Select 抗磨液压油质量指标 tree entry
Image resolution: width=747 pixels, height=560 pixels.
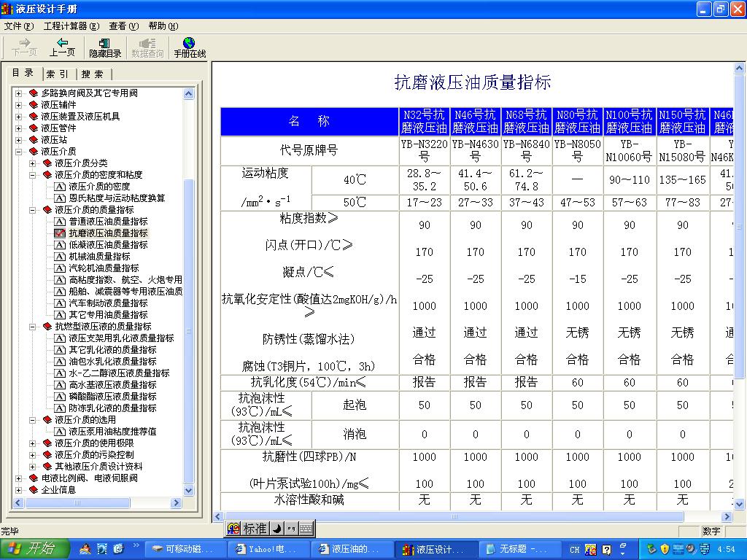[108, 233]
